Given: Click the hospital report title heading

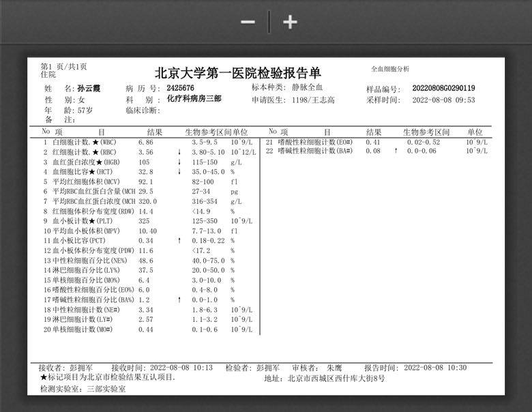Looking at the screenshot, I should [237, 74].
